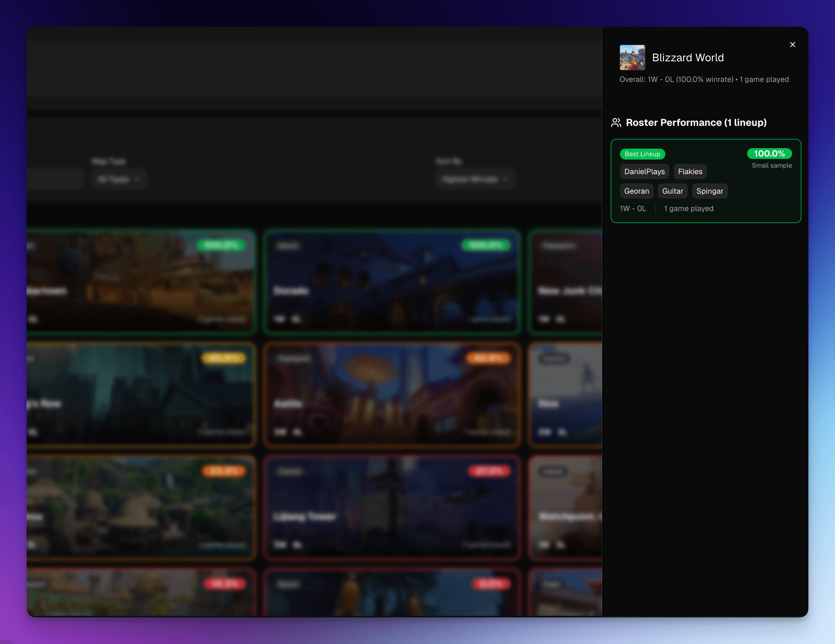Select the Georan player chip

click(637, 191)
